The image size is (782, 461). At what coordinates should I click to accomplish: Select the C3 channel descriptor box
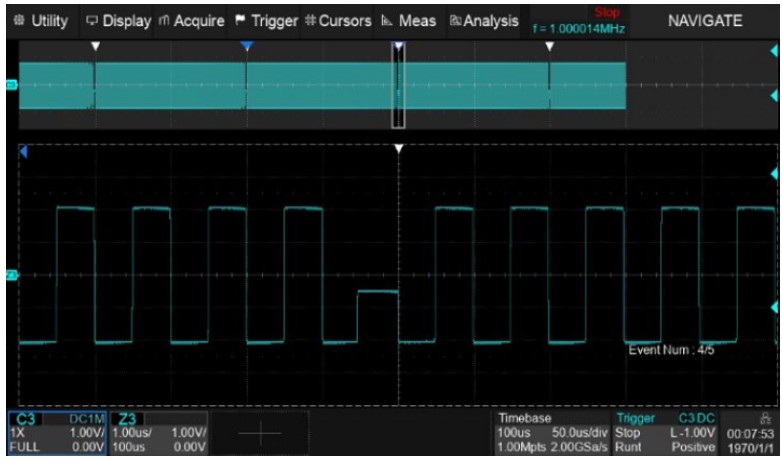point(58,433)
